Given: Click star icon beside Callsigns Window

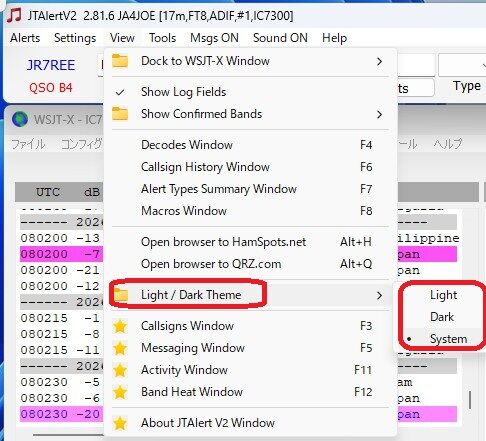Looking at the screenshot, I should [120, 326].
